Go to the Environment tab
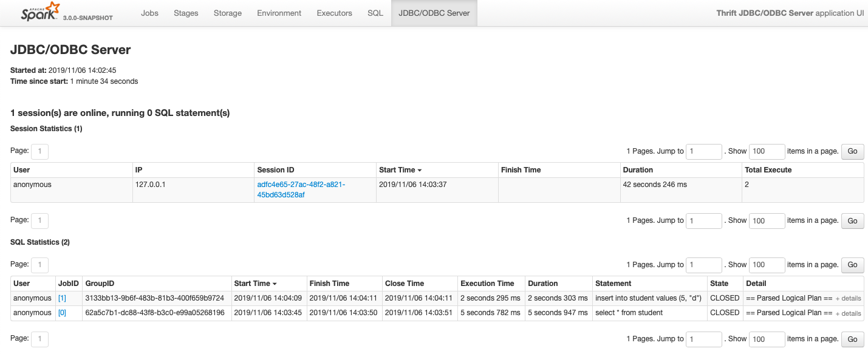This screenshot has height=354, width=868. point(279,13)
